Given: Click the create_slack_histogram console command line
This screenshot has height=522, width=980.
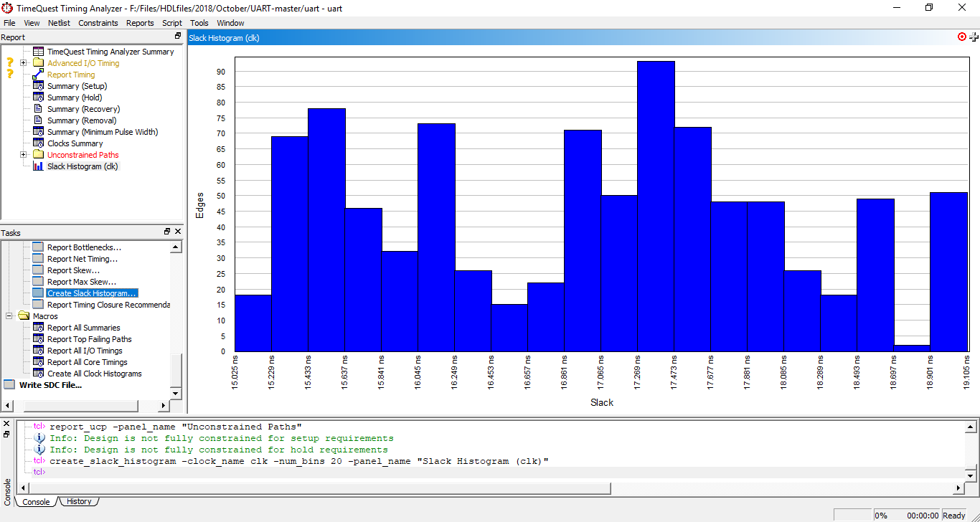Looking at the screenshot, I should coord(299,461).
